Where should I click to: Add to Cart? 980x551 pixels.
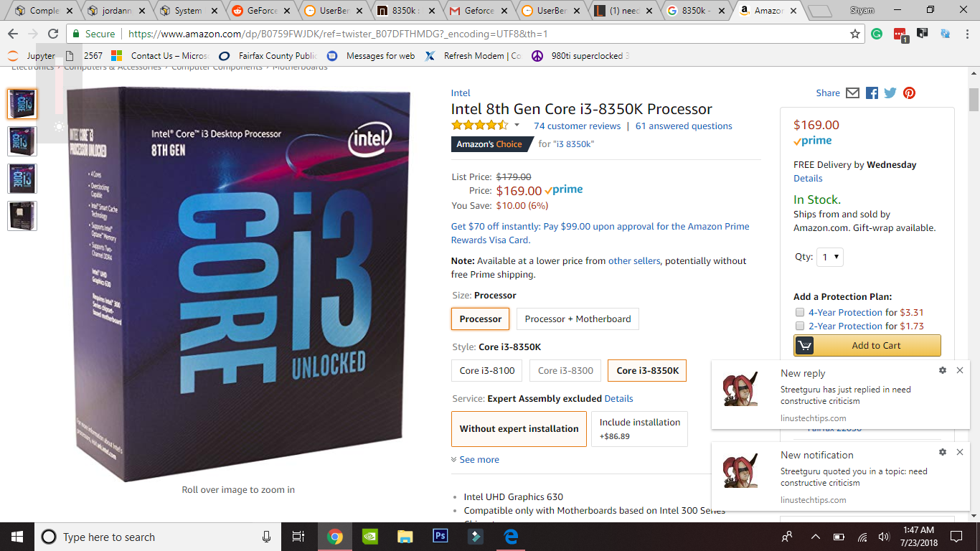click(x=867, y=345)
